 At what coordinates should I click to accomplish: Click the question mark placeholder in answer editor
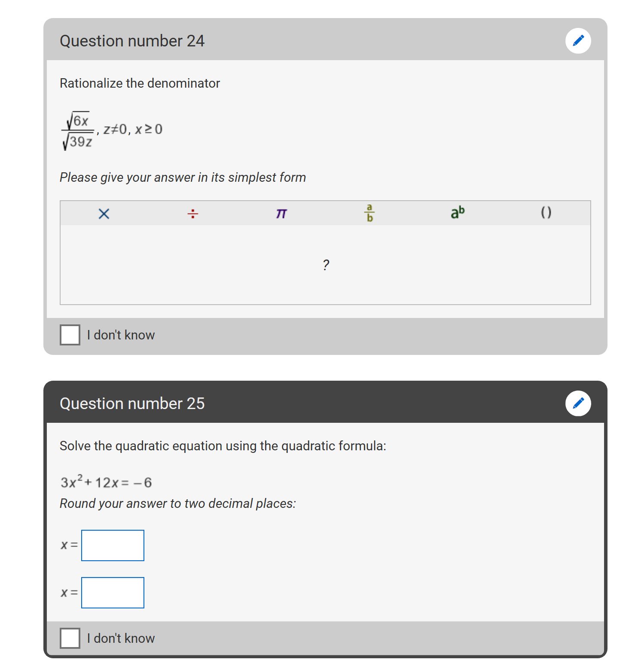(x=326, y=265)
